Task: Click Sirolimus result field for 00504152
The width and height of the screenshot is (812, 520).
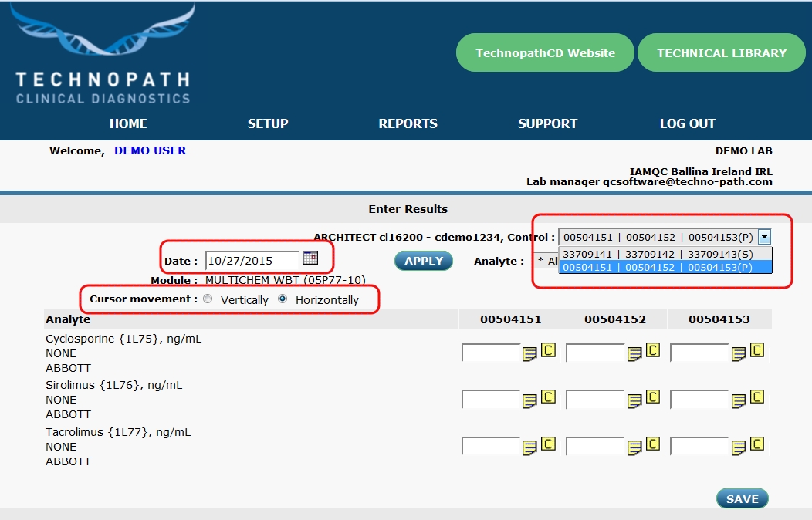Action: (596, 400)
